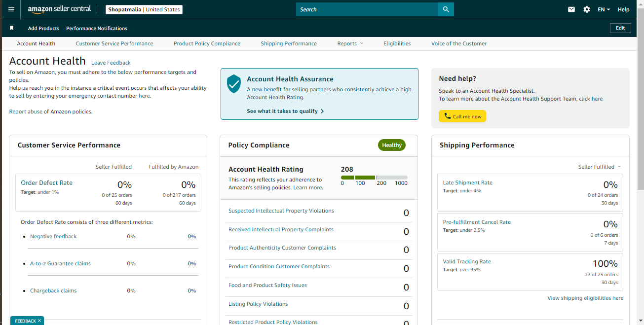The image size is (644, 325).
Task: Open Product Authenticity Customer Complaints
Action: click(282, 248)
